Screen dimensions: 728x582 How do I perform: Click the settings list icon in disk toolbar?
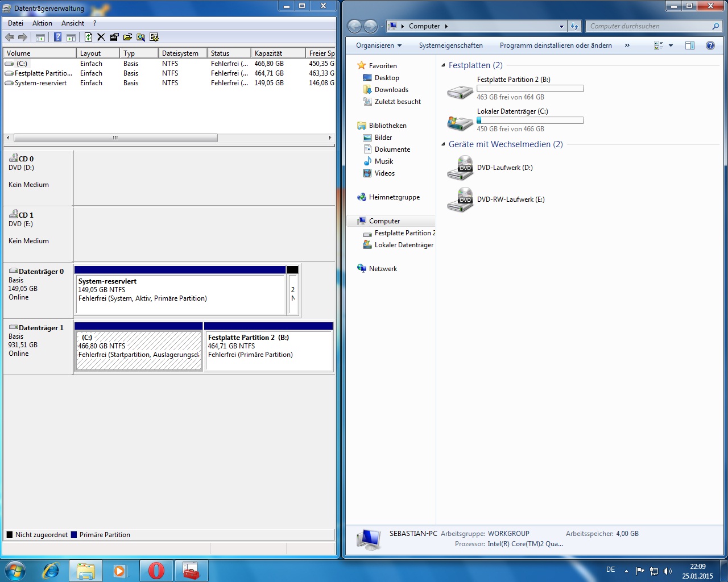[x=154, y=38]
